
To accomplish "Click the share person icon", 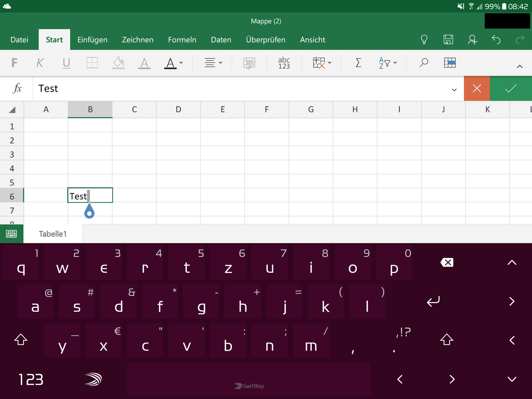I will click(472, 40).
